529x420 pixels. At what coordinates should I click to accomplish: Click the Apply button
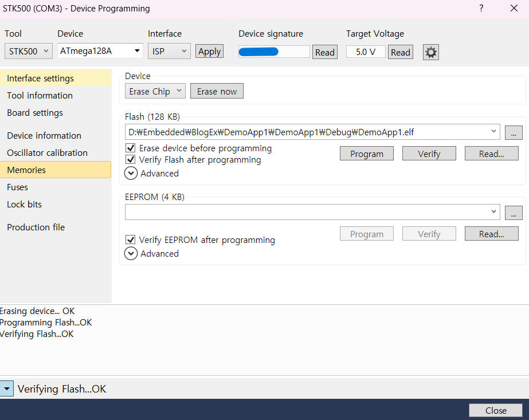click(210, 52)
